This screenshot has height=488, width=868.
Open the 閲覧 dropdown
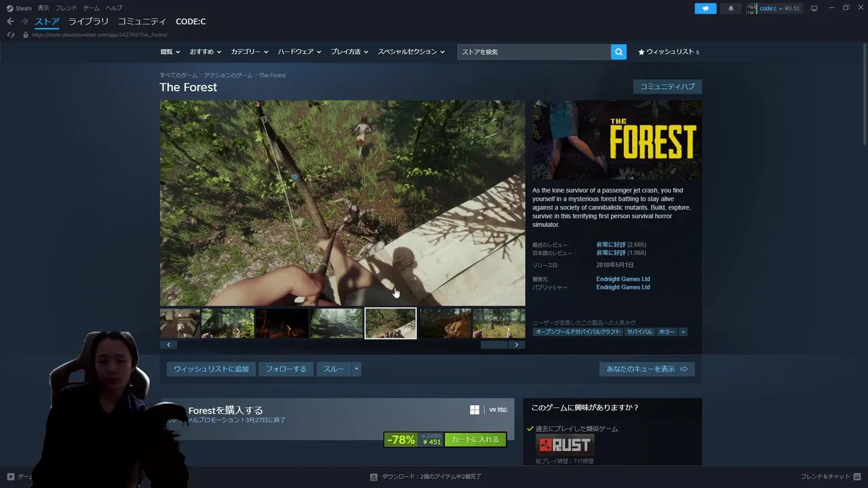coord(170,52)
